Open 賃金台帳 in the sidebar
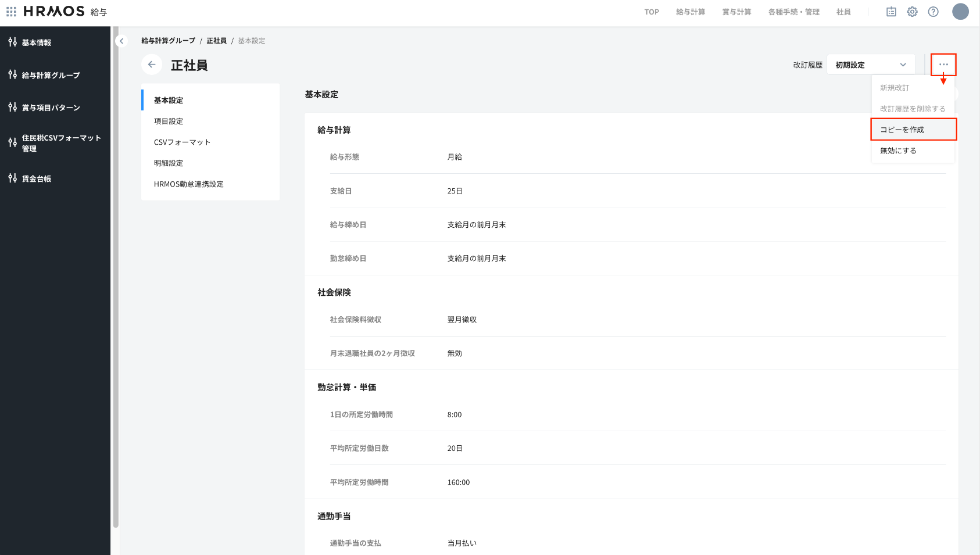980x555 pixels. click(36, 179)
